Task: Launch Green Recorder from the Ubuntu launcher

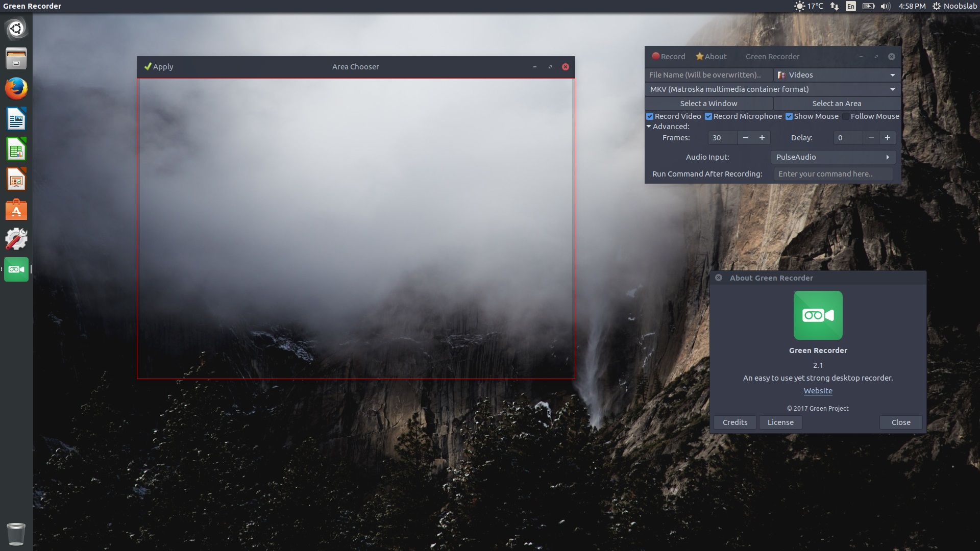Action: (16, 270)
